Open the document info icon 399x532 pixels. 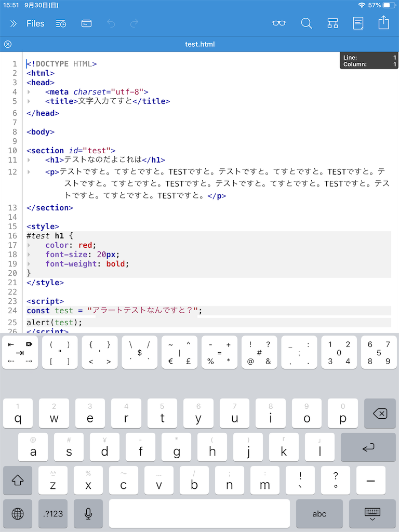tap(358, 23)
